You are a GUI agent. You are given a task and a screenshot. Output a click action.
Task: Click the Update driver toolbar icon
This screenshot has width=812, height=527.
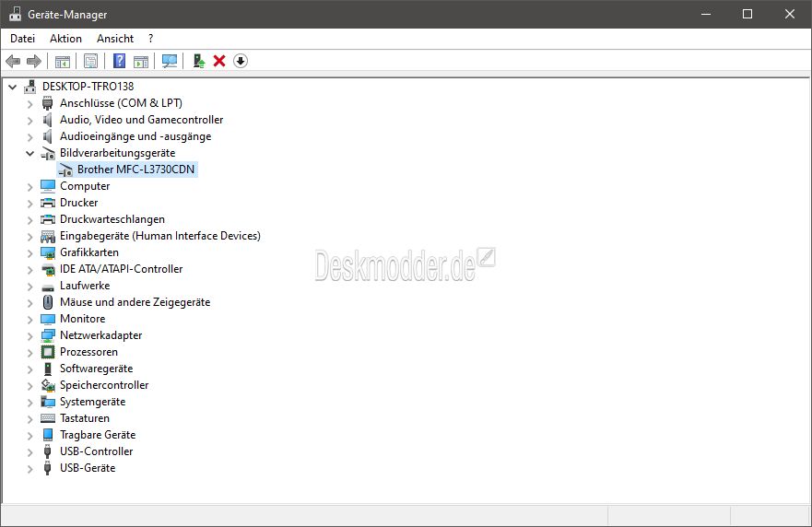(x=199, y=61)
